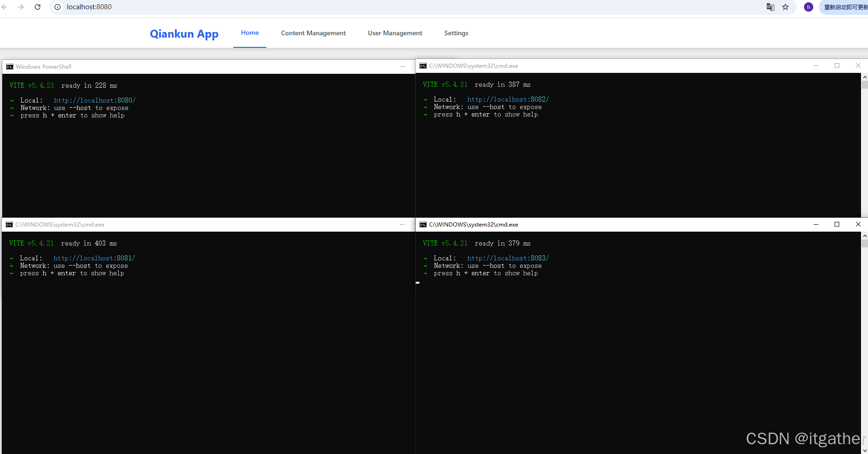Click the relaunch-to-update button in Chrome
This screenshot has width=868, height=454.
pos(844,7)
